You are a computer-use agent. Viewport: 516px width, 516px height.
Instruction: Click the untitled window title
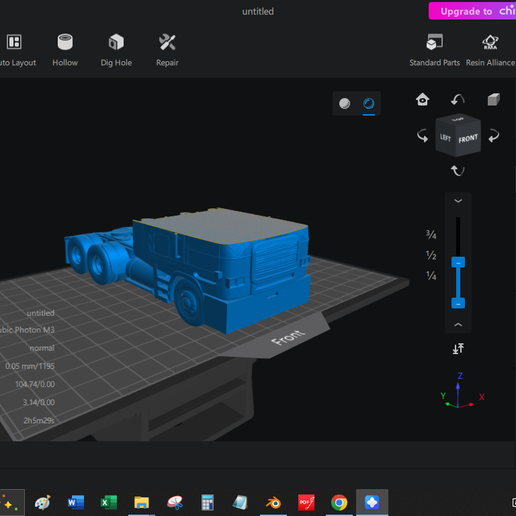pyautogui.click(x=258, y=11)
